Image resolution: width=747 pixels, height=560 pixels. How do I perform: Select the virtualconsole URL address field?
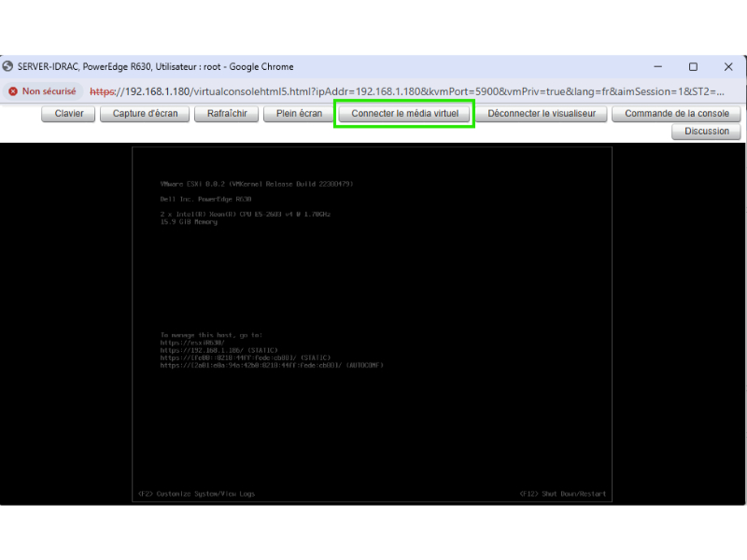tap(411, 91)
